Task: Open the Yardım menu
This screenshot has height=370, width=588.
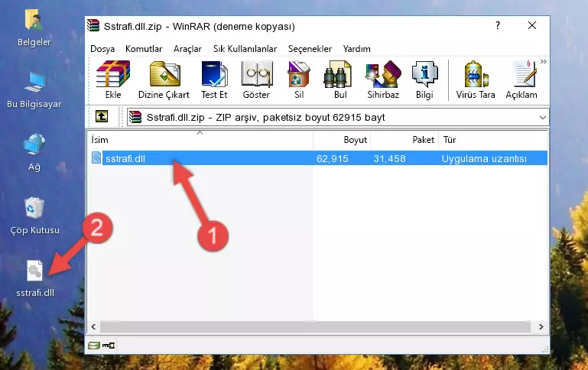Action: click(356, 49)
